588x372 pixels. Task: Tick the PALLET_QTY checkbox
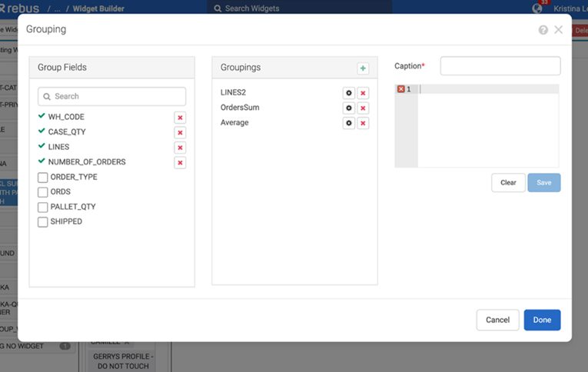point(43,208)
